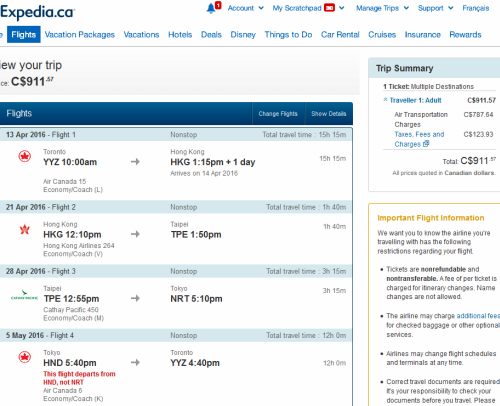Click the Change Flights button
The image size is (500, 406).
coord(278,114)
